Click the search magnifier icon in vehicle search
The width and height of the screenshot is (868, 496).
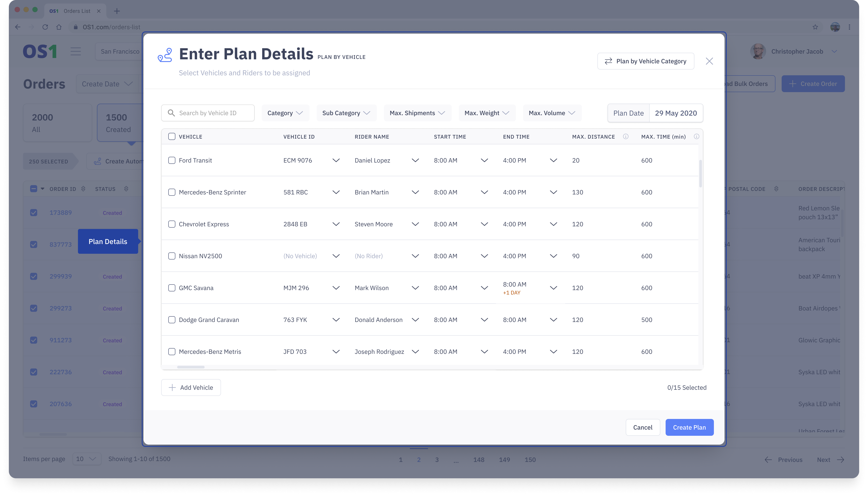click(171, 113)
